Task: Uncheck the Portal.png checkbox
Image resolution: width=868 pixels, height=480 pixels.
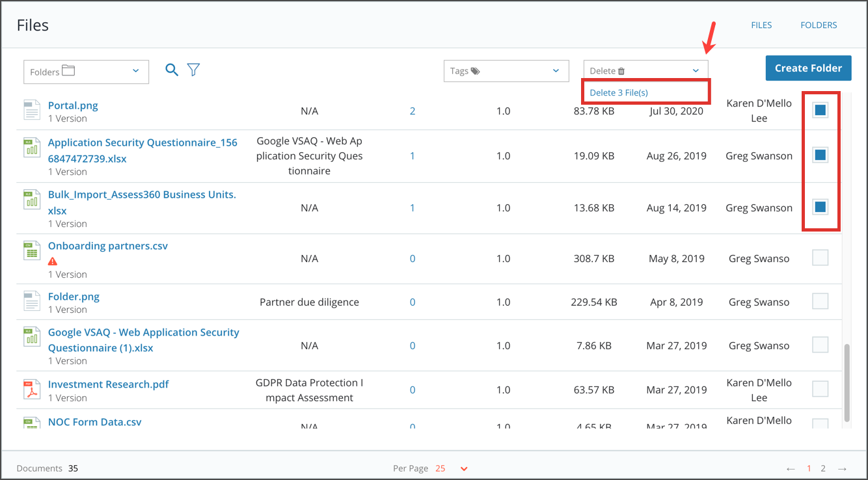Action: (x=821, y=111)
